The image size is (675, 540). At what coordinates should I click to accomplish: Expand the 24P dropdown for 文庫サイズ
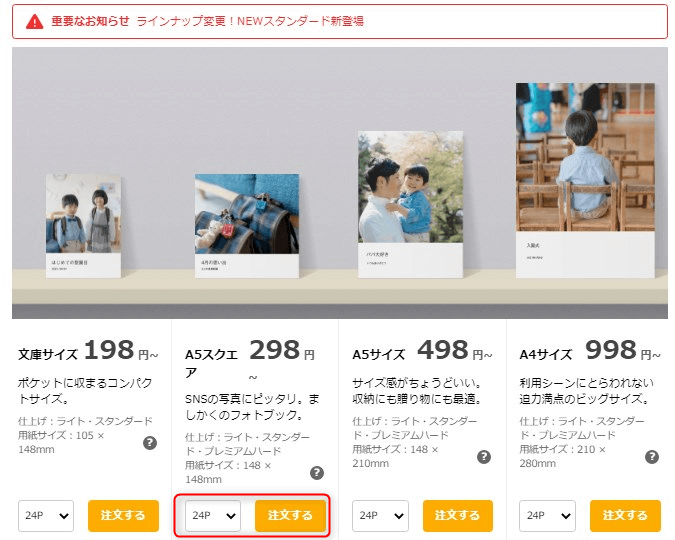46,515
